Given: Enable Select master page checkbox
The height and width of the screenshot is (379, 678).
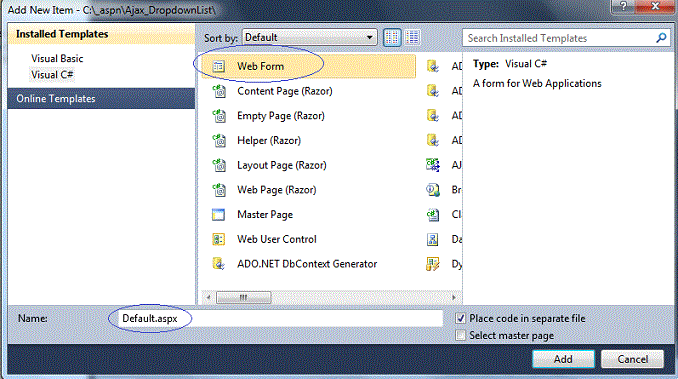Looking at the screenshot, I should [x=461, y=335].
